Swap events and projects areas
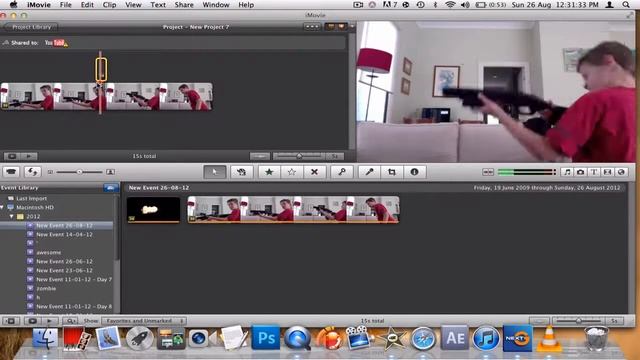This screenshot has width=640, height=360. (32, 172)
